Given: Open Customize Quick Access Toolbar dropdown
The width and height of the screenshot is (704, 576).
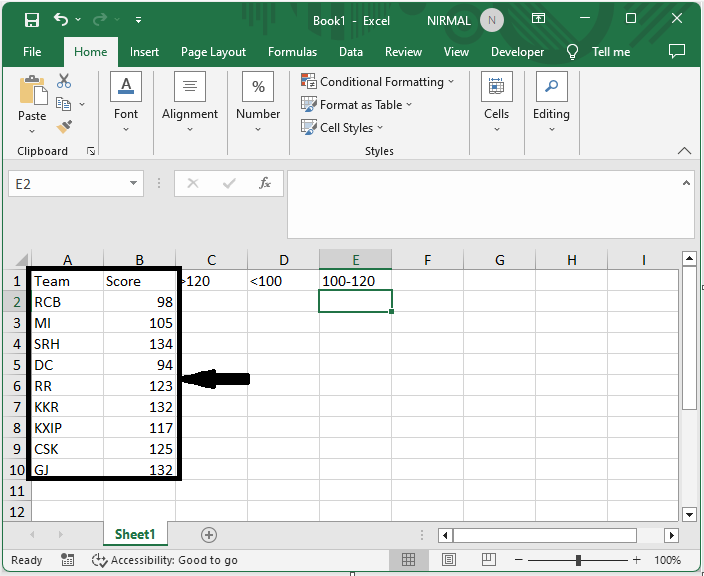Looking at the screenshot, I should [139, 20].
